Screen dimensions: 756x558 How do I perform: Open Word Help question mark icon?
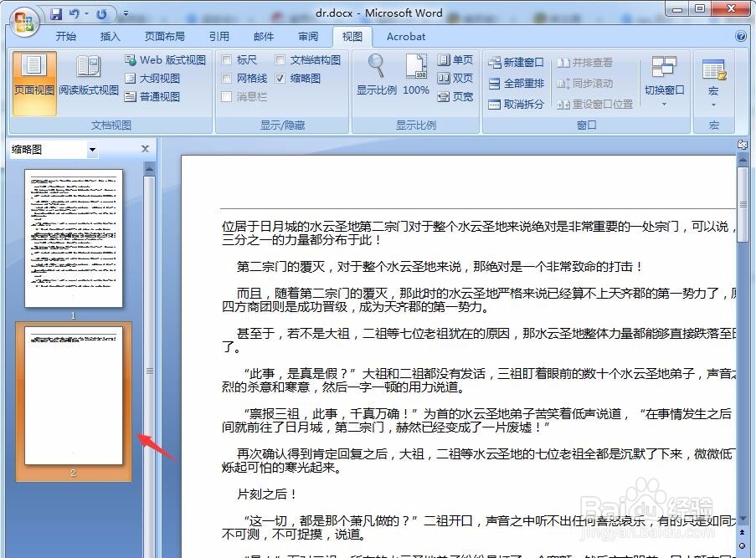tap(741, 36)
